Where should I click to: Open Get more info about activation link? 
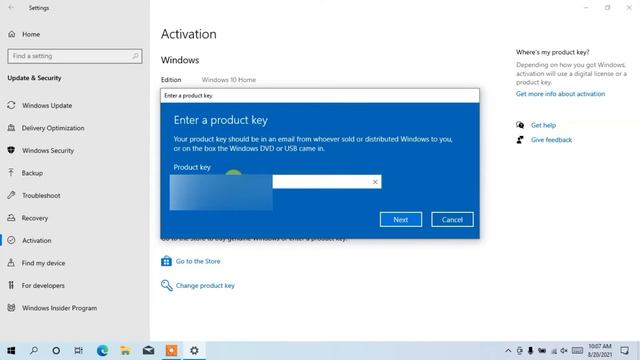(560, 94)
